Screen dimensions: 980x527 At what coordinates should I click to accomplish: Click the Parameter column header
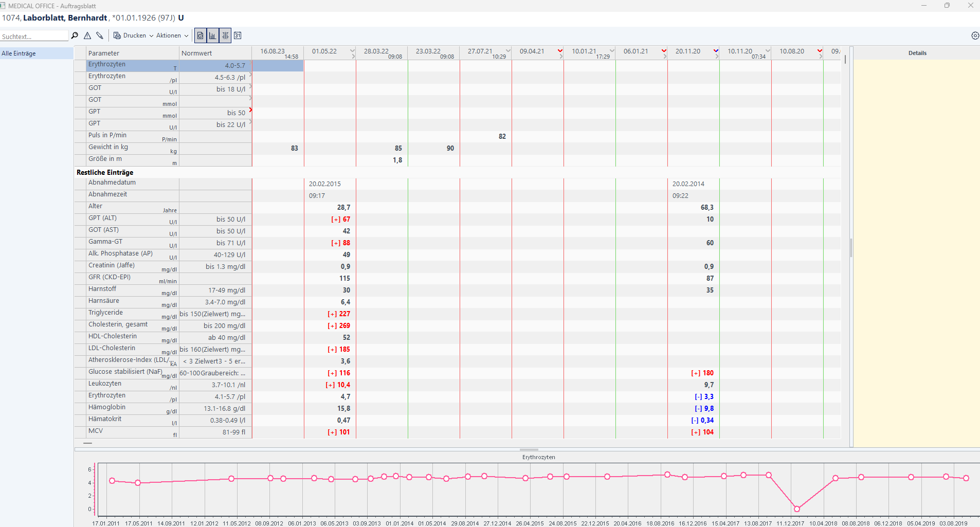point(132,53)
